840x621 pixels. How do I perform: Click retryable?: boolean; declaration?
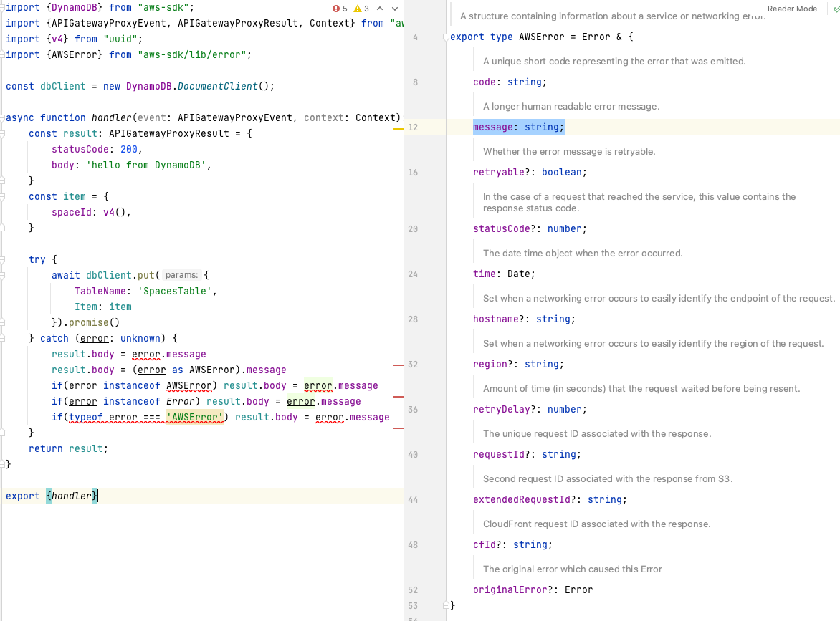(x=530, y=173)
